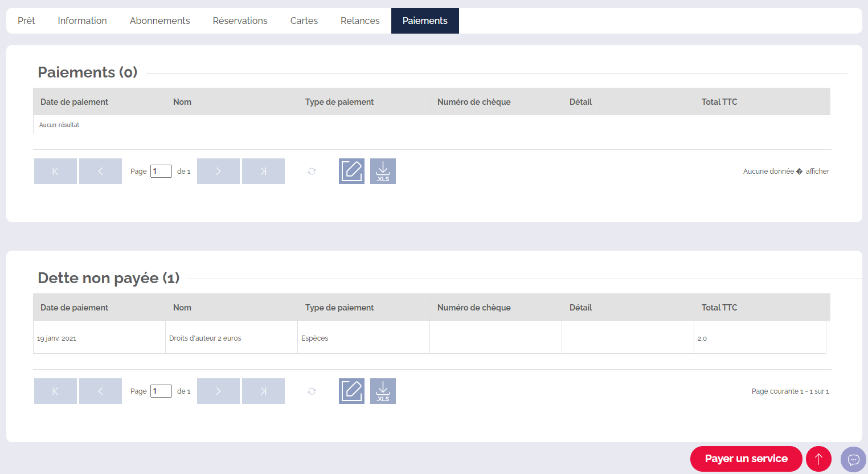Download XLS export of Dette non payée table
This screenshot has width=868, height=474.
coord(383,391)
